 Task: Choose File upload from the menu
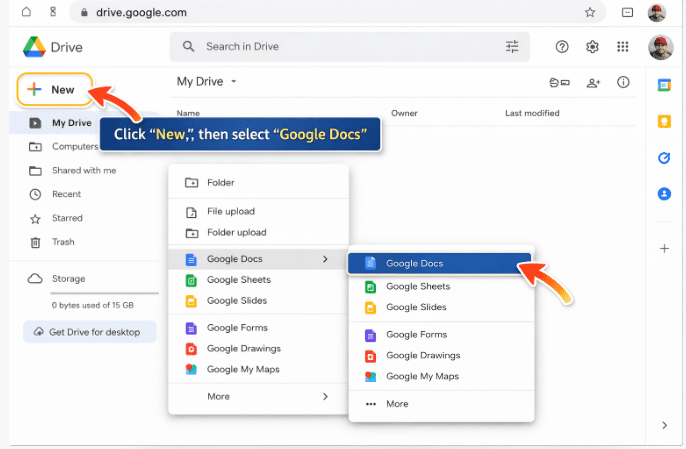pyautogui.click(x=230, y=212)
